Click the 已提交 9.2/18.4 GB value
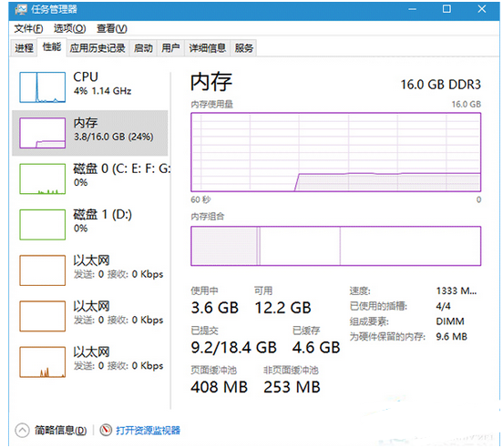Screen dimensions: 503x448 [x=233, y=347]
